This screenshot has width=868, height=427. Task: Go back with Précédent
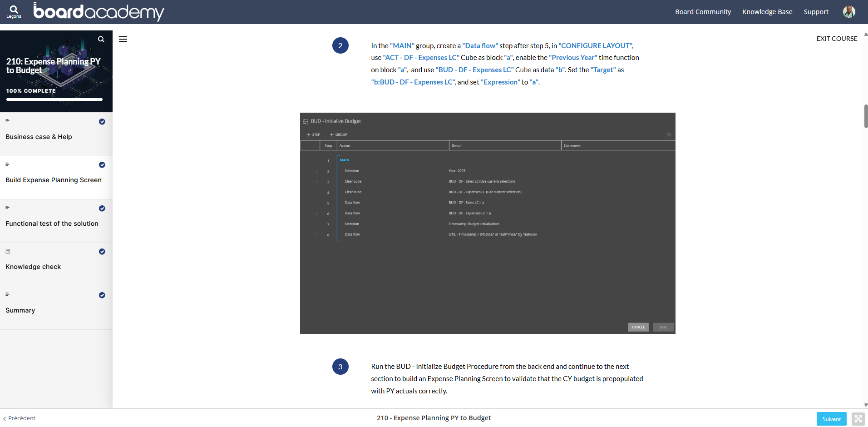20,418
